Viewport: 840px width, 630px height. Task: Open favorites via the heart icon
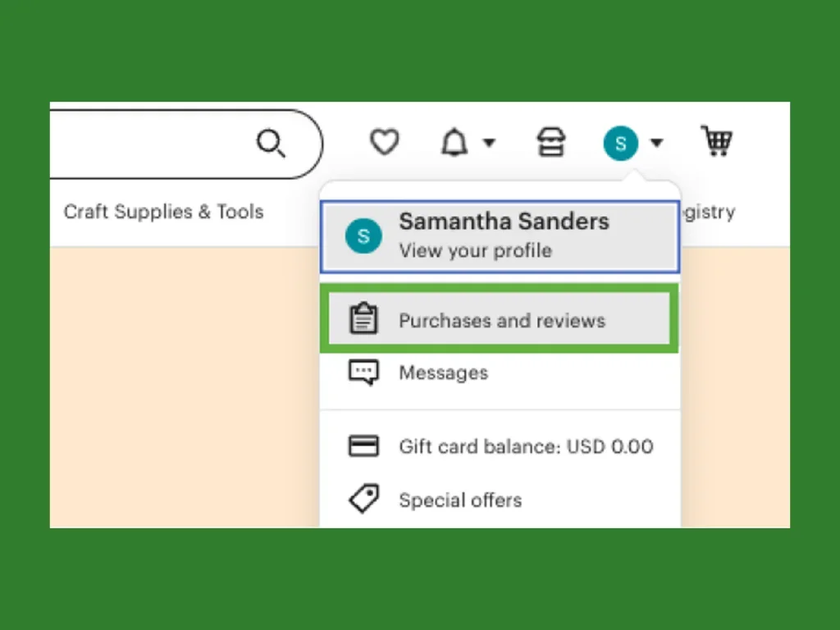click(385, 142)
